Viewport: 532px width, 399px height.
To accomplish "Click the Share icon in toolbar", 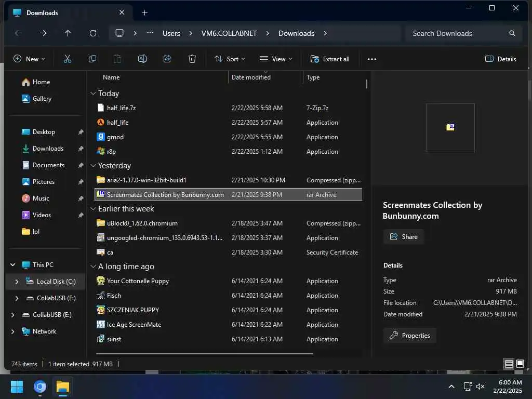I will click(167, 59).
